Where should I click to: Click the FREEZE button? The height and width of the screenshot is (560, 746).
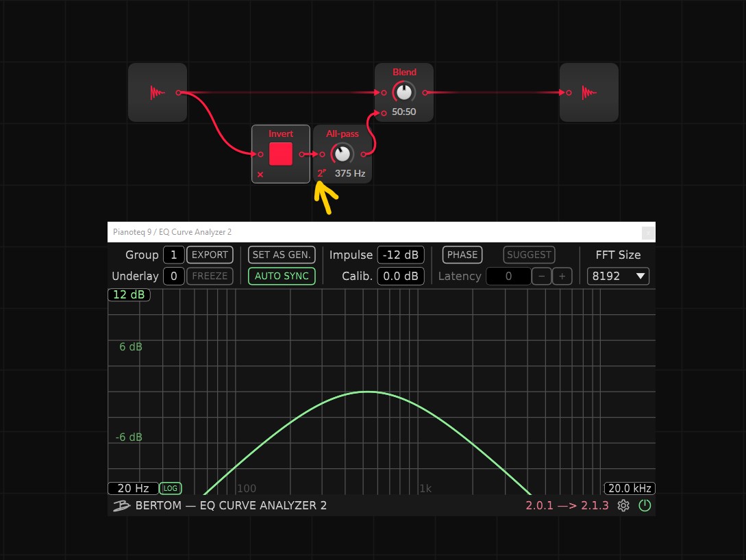click(x=210, y=276)
